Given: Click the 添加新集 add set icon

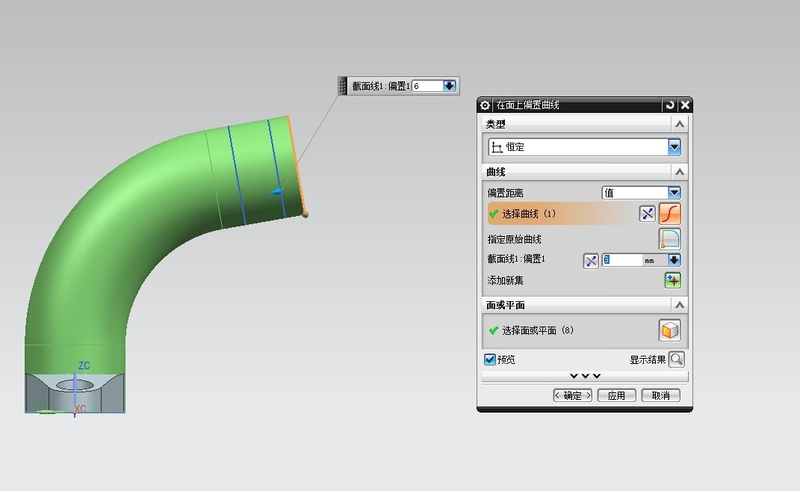Looking at the screenshot, I should pyautogui.click(x=673, y=281).
